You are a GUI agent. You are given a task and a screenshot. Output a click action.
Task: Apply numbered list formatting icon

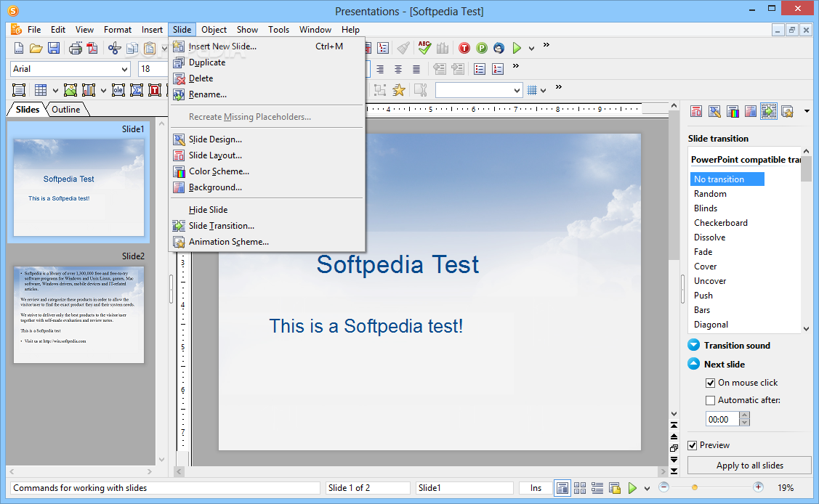[x=498, y=69]
